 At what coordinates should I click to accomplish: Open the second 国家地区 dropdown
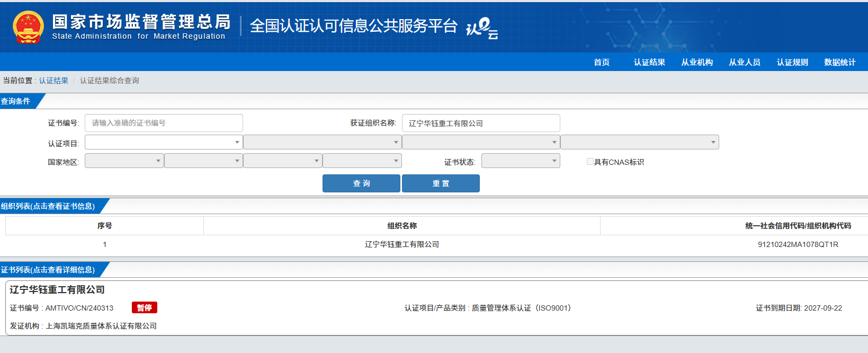coord(203,161)
